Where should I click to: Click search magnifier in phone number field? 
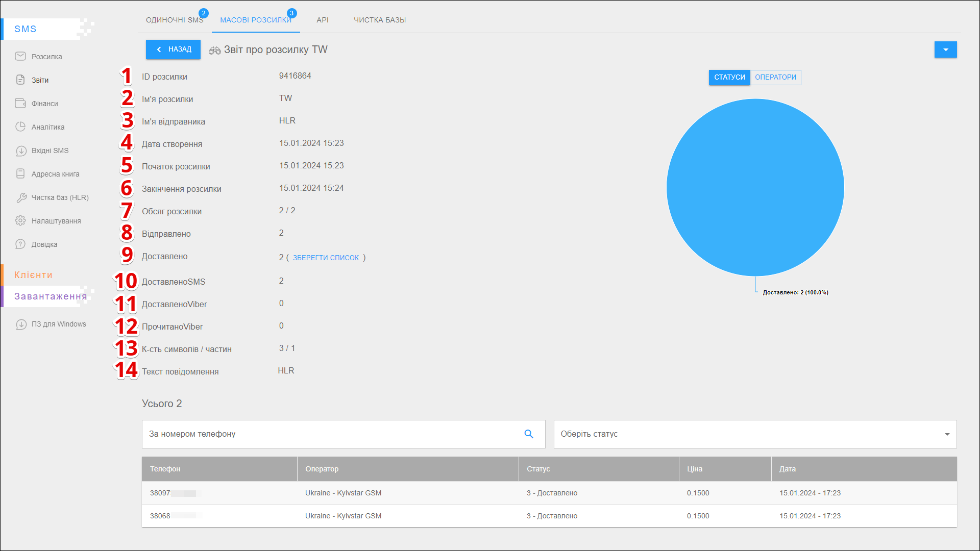(x=529, y=434)
